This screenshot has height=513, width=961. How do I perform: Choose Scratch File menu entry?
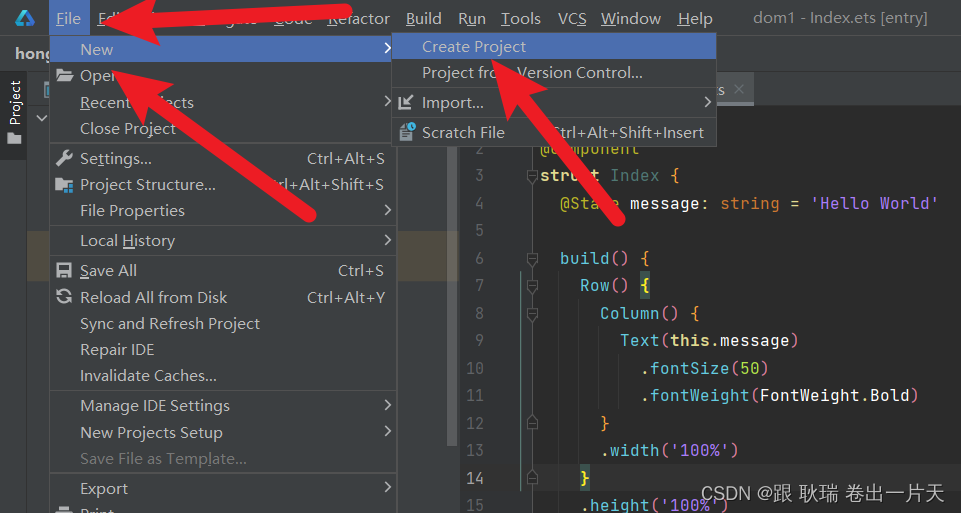pos(554,132)
